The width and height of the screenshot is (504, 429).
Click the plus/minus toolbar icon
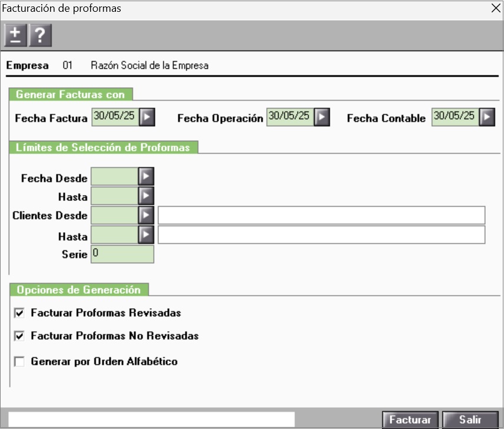pyautogui.click(x=15, y=36)
